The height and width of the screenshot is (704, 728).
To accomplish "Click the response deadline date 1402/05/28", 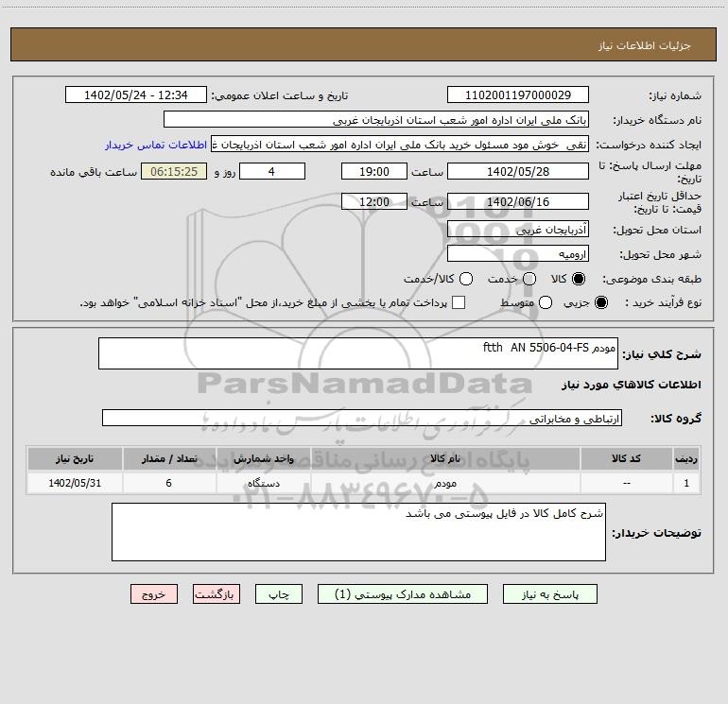I will 518,171.
